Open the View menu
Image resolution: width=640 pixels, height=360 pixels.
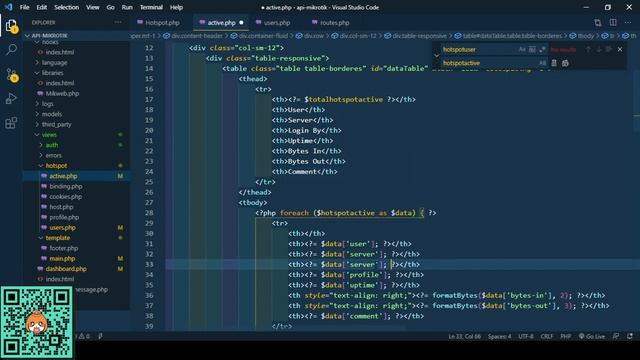(93, 7)
